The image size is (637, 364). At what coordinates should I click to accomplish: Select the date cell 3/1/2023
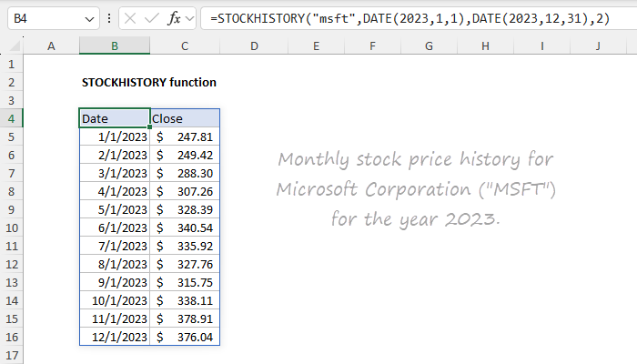115,174
